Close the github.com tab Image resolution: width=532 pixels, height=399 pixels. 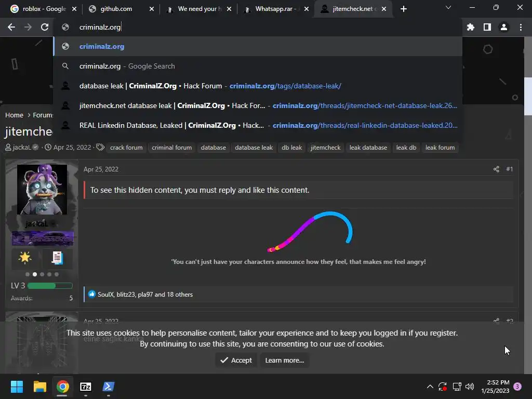(152, 9)
